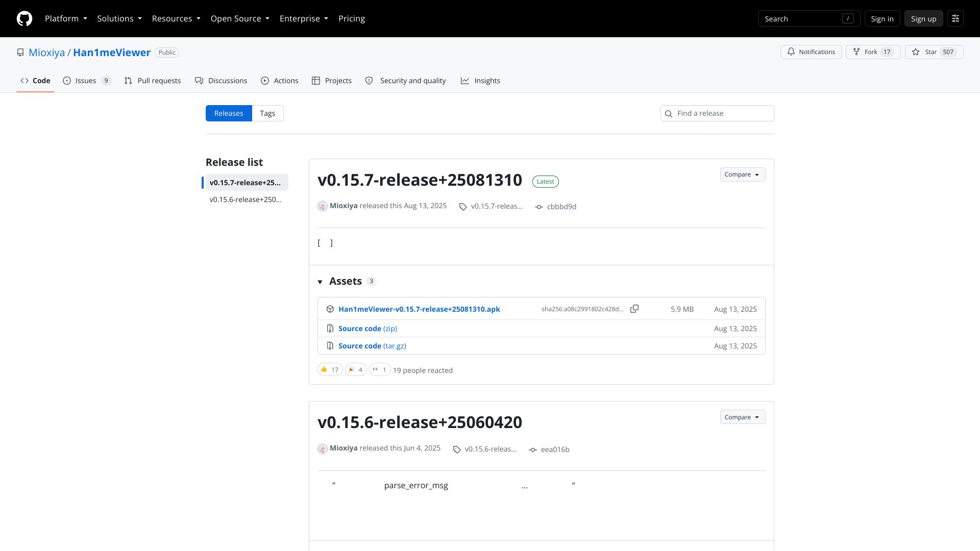Open Compare dropdown for v0.15.7 release
Screen dimensions: 980x551
click(x=742, y=174)
